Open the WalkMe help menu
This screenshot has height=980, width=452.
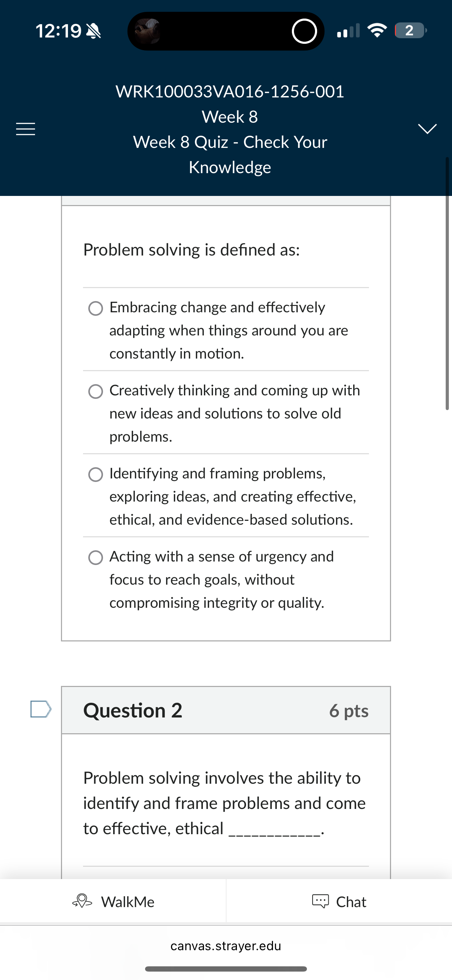point(114,901)
